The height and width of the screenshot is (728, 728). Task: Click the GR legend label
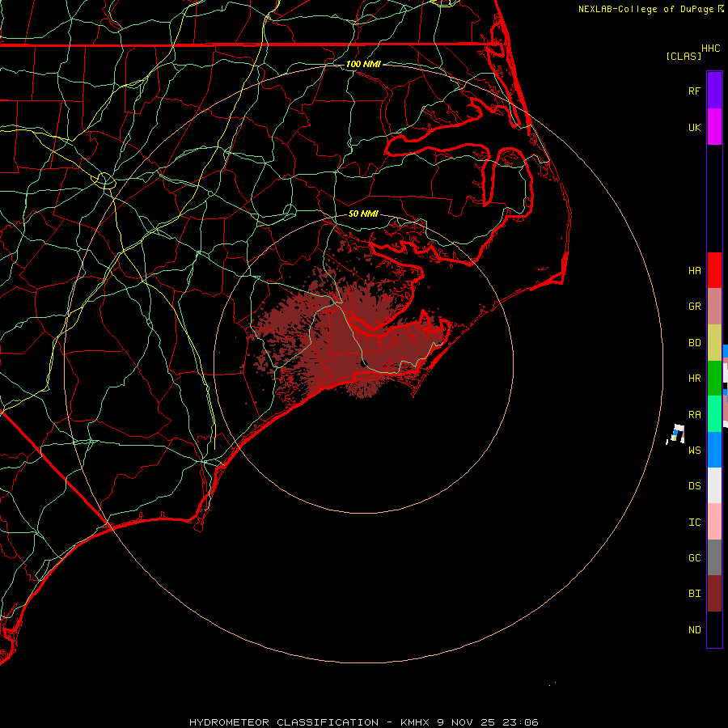[x=694, y=307]
